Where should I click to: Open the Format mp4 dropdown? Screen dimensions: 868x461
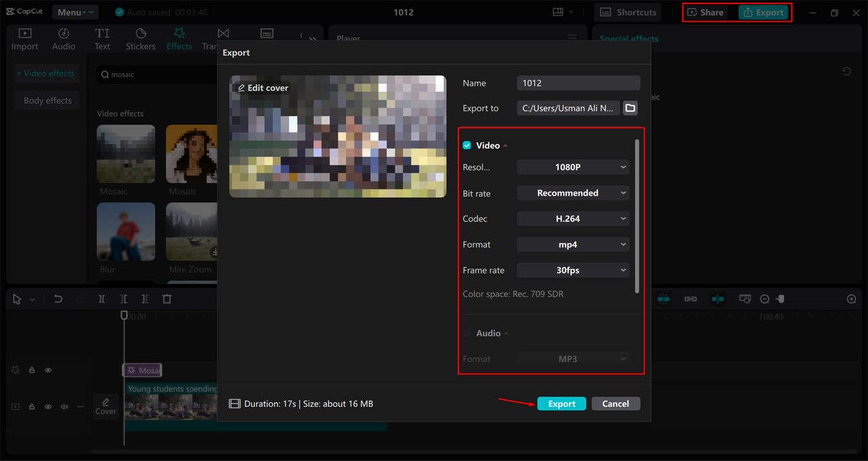point(573,245)
